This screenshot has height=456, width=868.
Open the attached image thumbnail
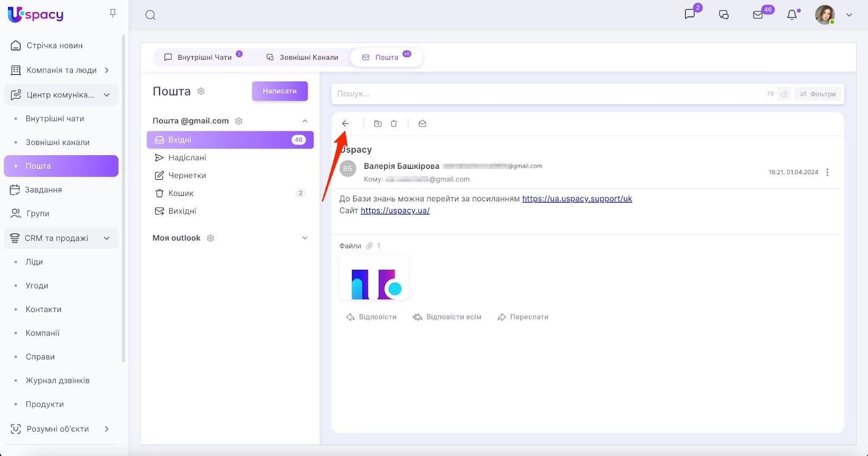[x=374, y=277]
